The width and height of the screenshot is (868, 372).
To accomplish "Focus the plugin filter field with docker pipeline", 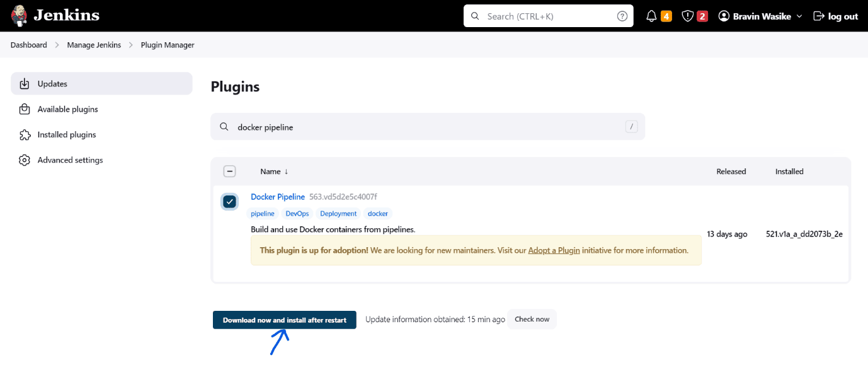I will point(428,127).
